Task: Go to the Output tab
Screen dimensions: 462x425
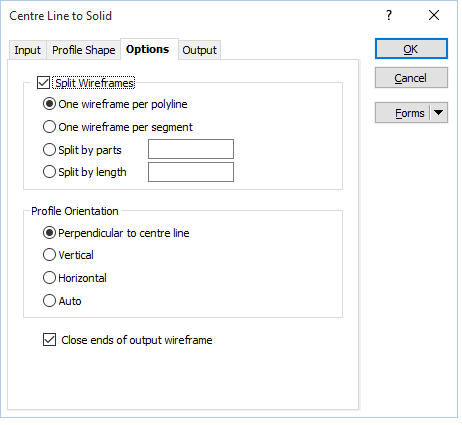Action: pyautogui.click(x=199, y=50)
